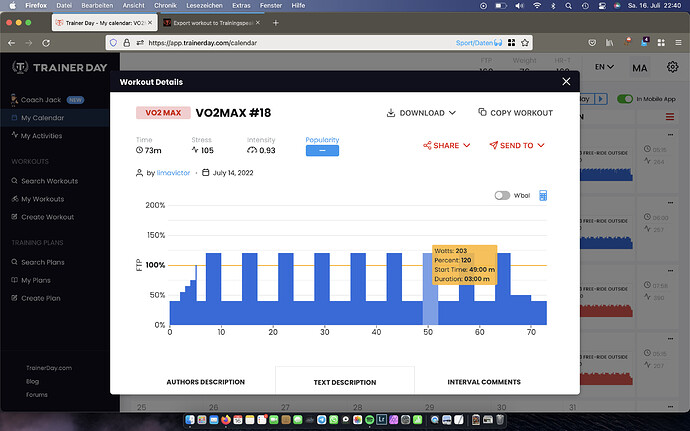Open the Wi-Fi status menu
The width and height of the screenshot is (690, 431).
[537, 6]
